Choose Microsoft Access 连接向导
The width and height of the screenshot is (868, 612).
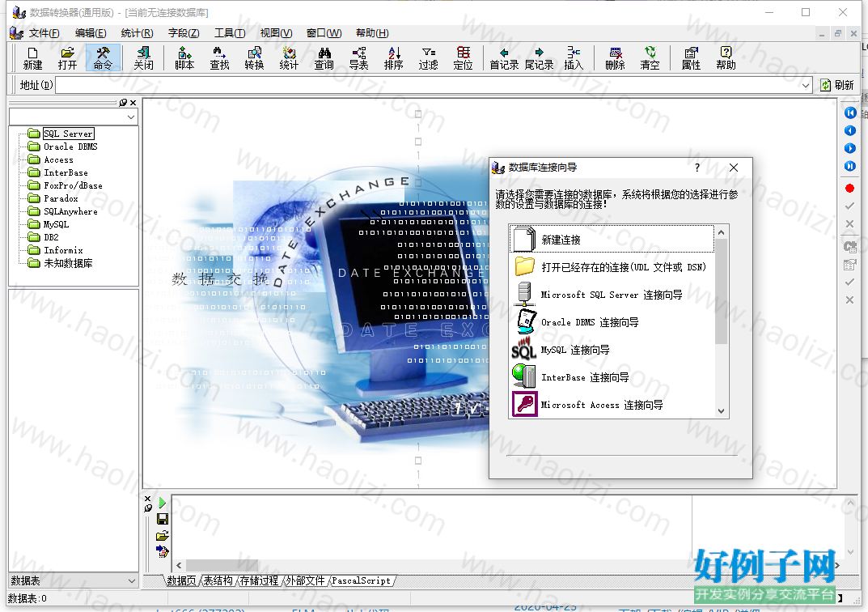click(x=612, y=405)
